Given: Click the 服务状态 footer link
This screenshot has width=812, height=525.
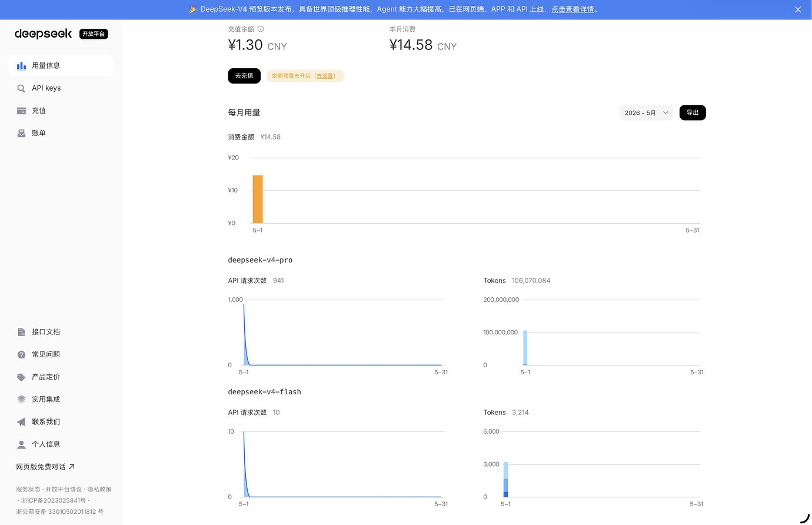Looking at the screenshot, I should (x=28, y=489).
